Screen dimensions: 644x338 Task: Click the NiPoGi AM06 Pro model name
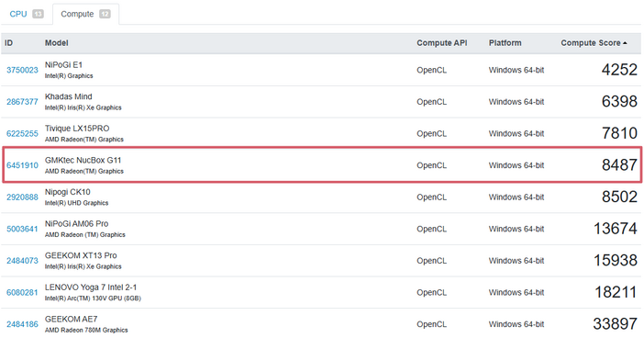coord(77,224)
